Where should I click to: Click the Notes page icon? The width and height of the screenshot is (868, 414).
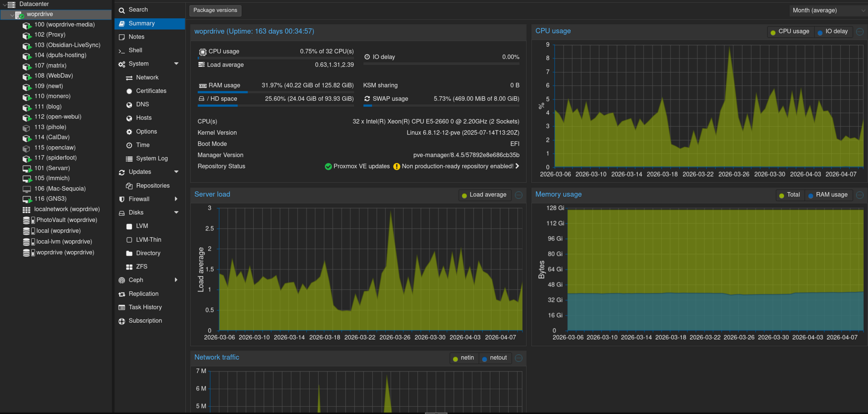point(122,37)
